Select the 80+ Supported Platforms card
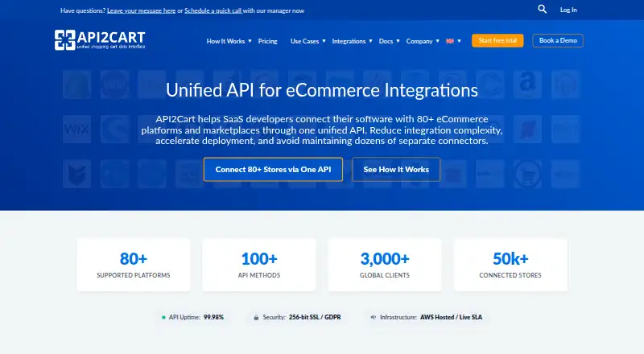The height and width of the screenshot is (354, 644). click(x=134, y=265)
